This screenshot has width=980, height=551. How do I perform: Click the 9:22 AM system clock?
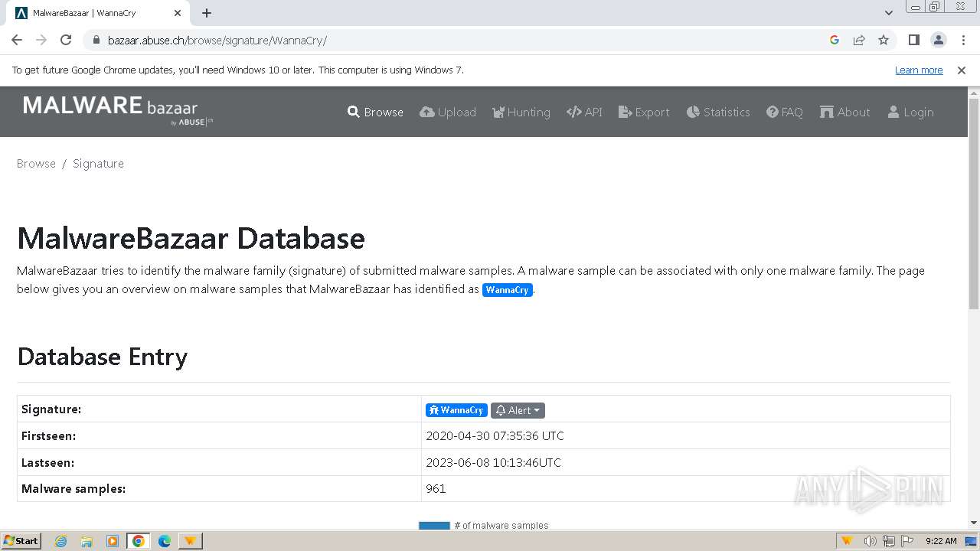(x=941, y=541)
